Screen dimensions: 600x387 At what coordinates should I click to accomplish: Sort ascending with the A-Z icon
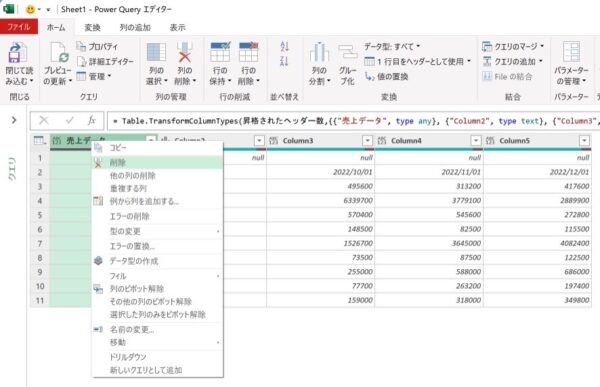coord(284,47)
